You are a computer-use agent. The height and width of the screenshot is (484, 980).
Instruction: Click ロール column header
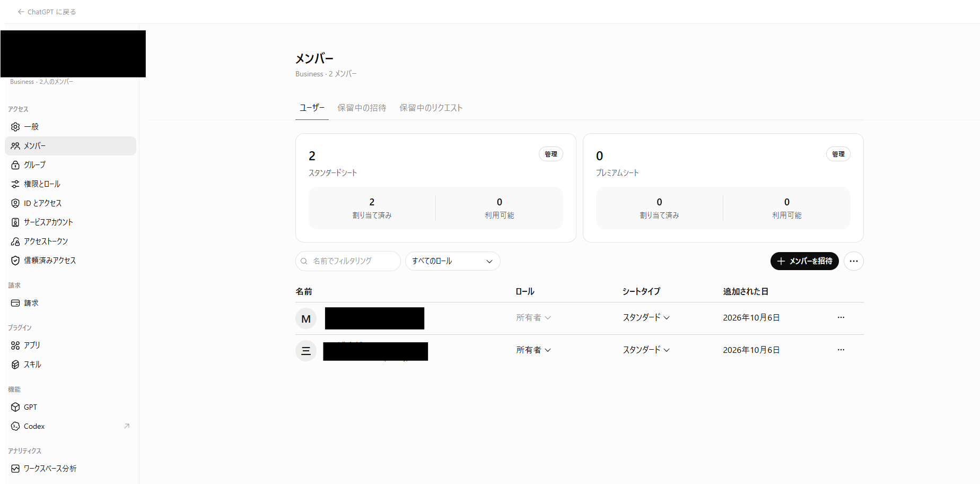click(525, 291)
